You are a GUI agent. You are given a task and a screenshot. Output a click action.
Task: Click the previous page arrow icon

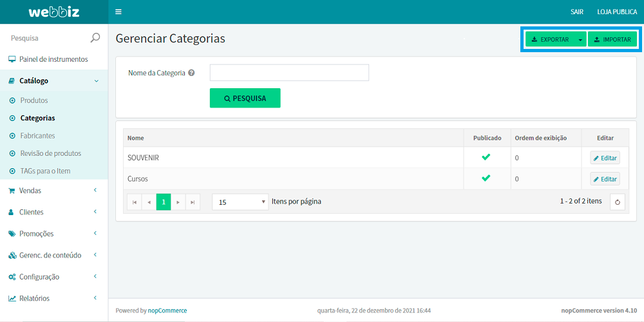click(149, 202)
